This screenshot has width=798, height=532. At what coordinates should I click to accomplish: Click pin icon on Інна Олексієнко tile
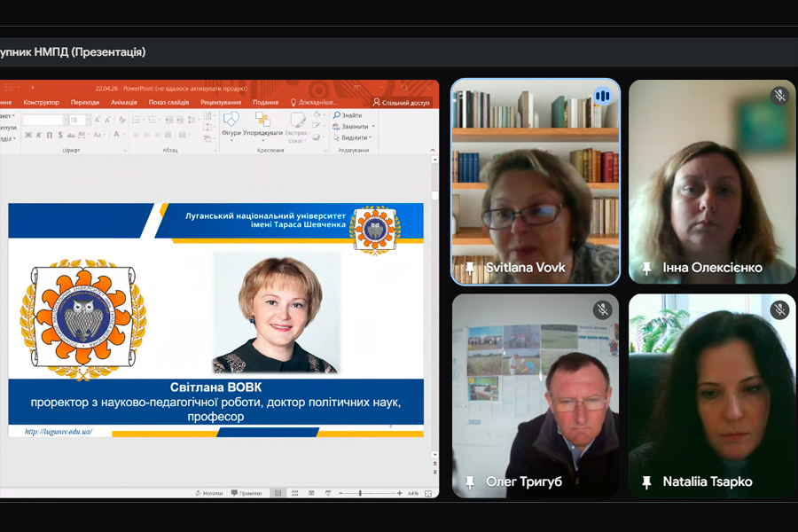pyautogui.click(x=646, y=268)
